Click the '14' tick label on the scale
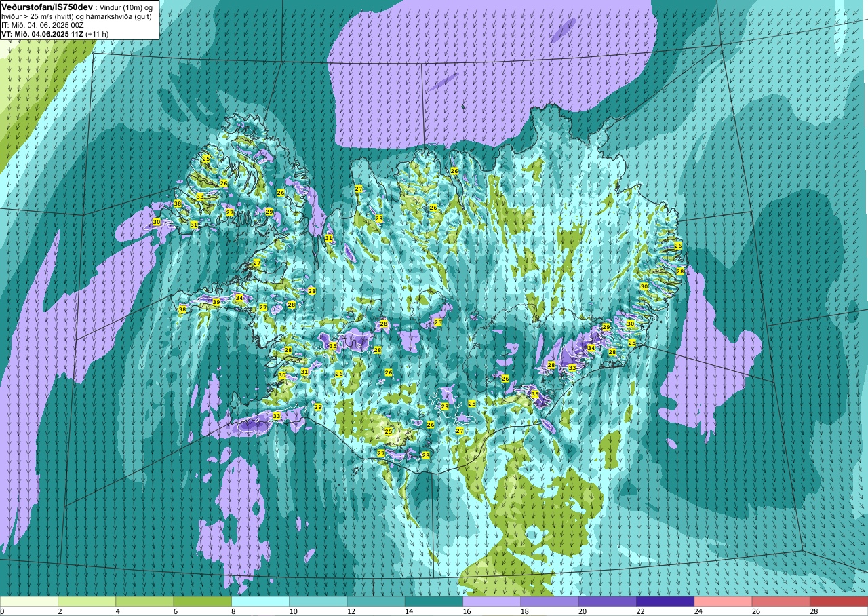Viewport: 868px width, 616px height. coord(408,611)
